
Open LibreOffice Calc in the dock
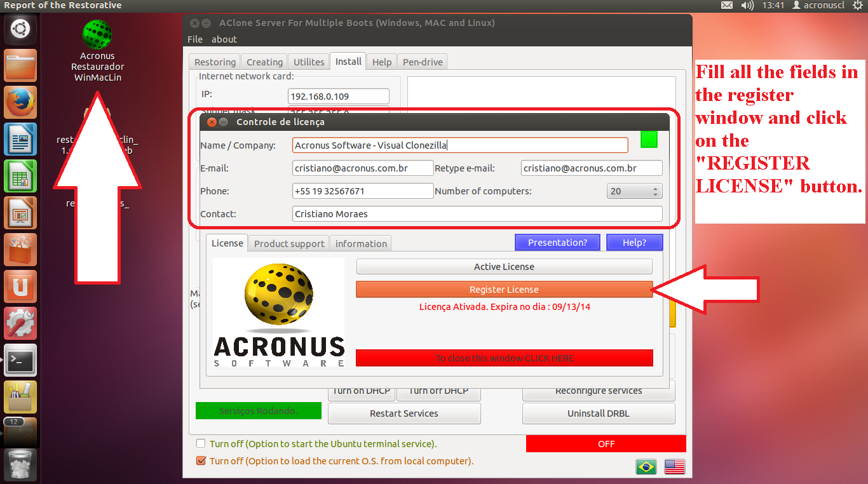[20, 176]
